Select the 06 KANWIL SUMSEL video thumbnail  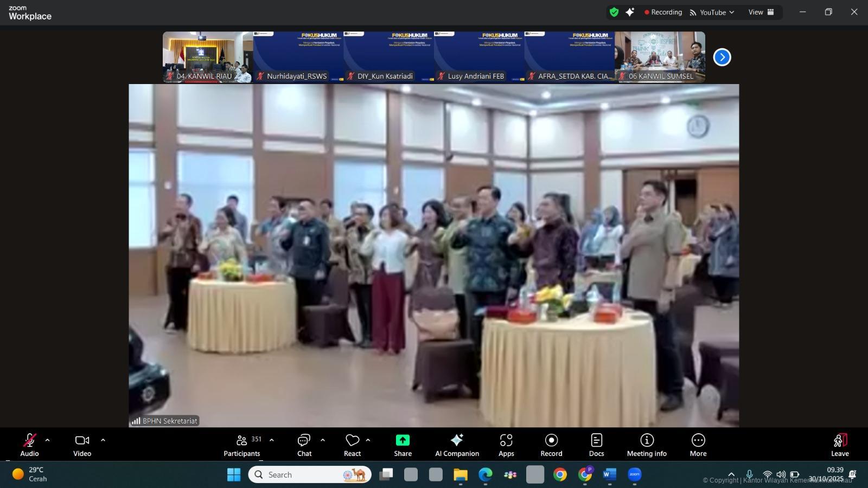click(660, 57)
